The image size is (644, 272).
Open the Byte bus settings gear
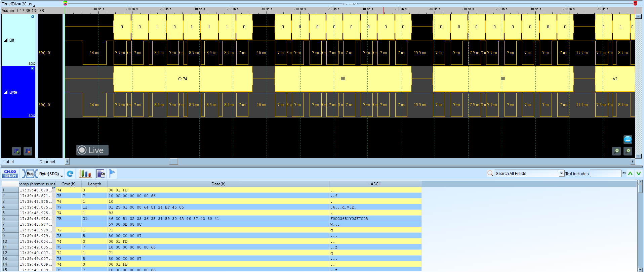[x=33, y=69]
